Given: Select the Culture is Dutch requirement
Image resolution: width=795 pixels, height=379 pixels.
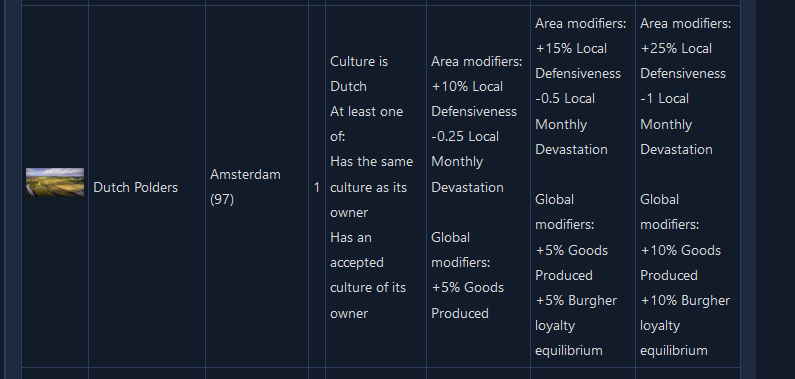Looking at the screenshot, I should 359,74.
